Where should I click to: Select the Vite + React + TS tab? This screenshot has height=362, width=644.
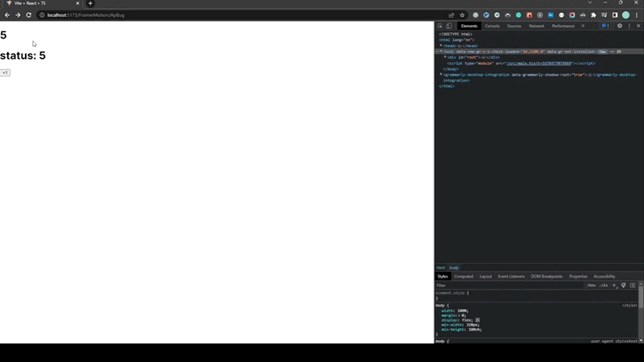(x=41, y=3)
